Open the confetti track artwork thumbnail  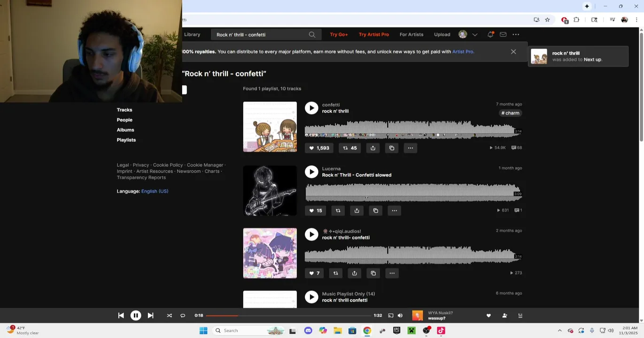(x=270, y=127)
